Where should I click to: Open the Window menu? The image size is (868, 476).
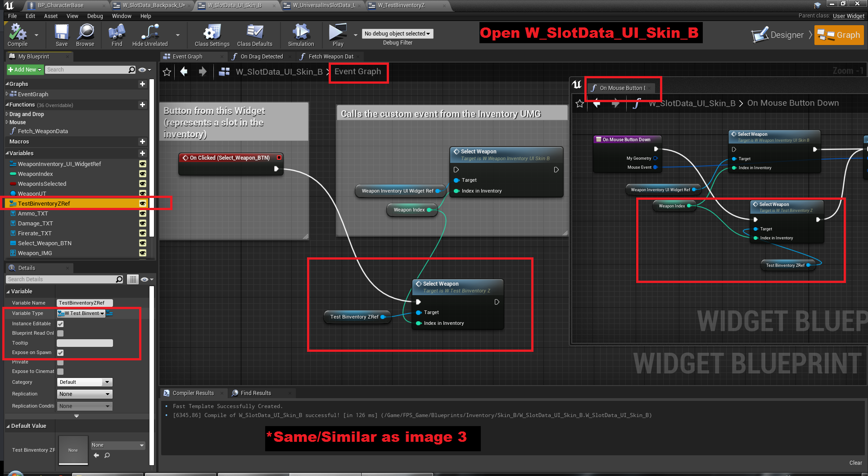122,16
